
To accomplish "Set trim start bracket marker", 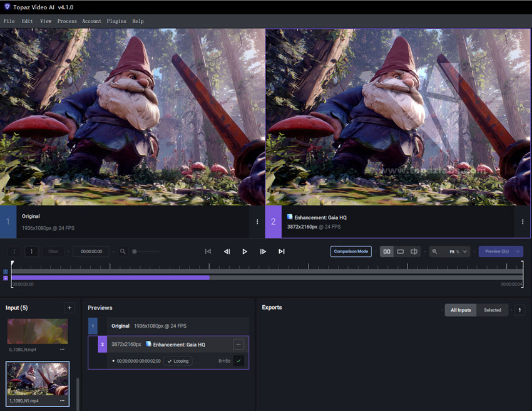I will (14, 251).
